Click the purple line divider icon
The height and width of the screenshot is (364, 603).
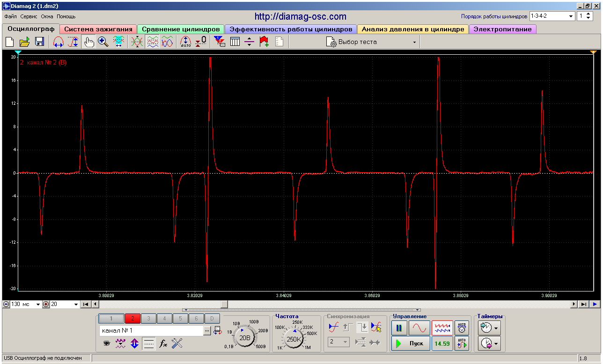249,42
